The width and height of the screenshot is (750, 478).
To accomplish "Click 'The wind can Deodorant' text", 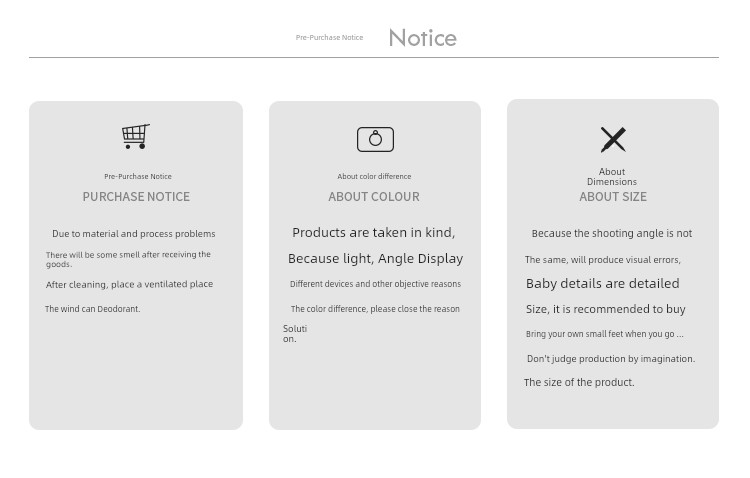I will click(x=93, y=309).
